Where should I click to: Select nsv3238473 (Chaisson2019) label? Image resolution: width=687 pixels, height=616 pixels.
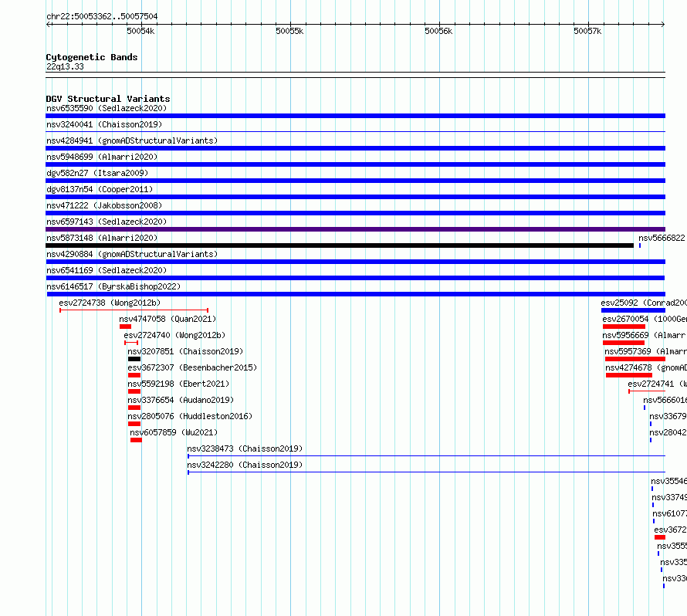point(245,448)
